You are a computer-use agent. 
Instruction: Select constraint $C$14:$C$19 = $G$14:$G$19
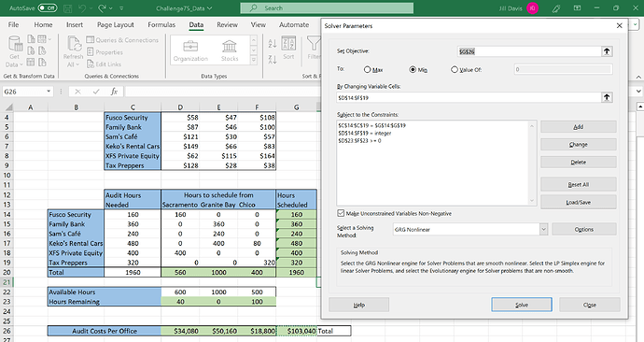point(371,125)
